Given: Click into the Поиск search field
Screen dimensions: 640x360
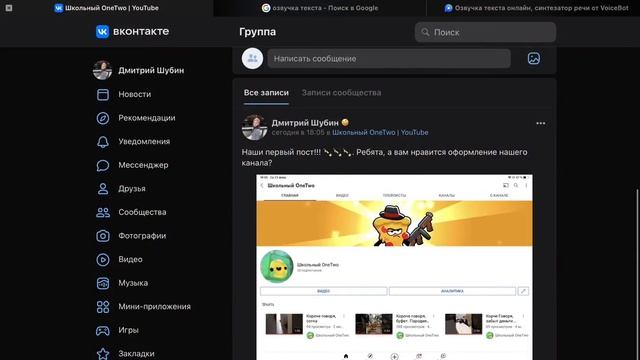Looking at the screenshot, I should (x=485, y=32).
